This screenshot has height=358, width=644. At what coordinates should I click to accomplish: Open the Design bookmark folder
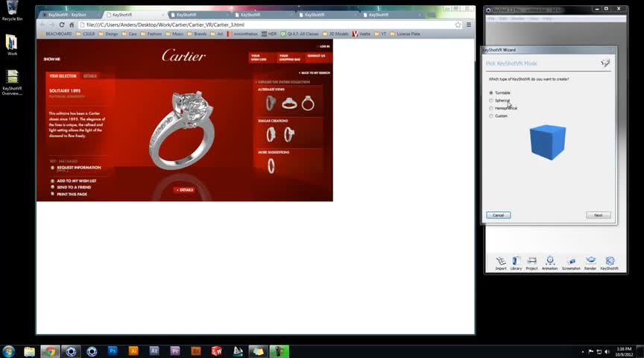click(108, 34)
